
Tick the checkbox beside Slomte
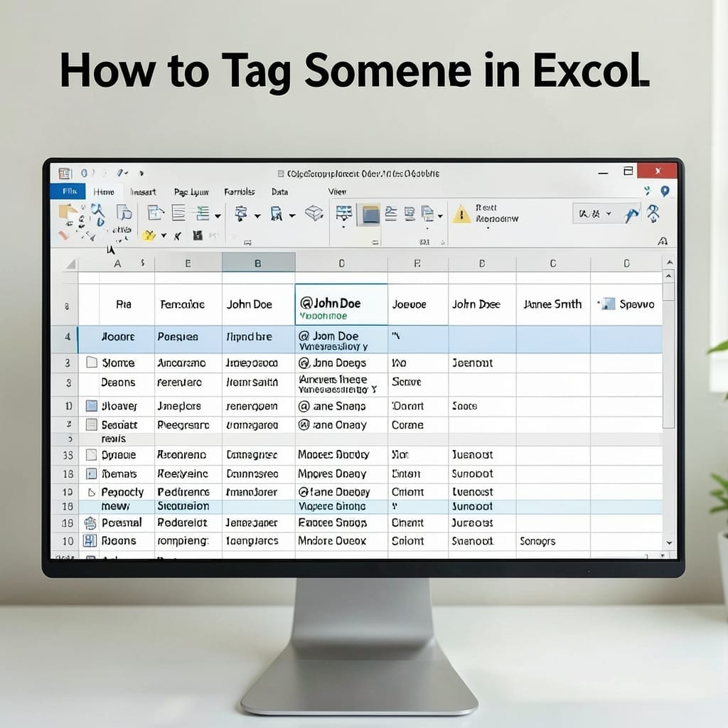92,363
